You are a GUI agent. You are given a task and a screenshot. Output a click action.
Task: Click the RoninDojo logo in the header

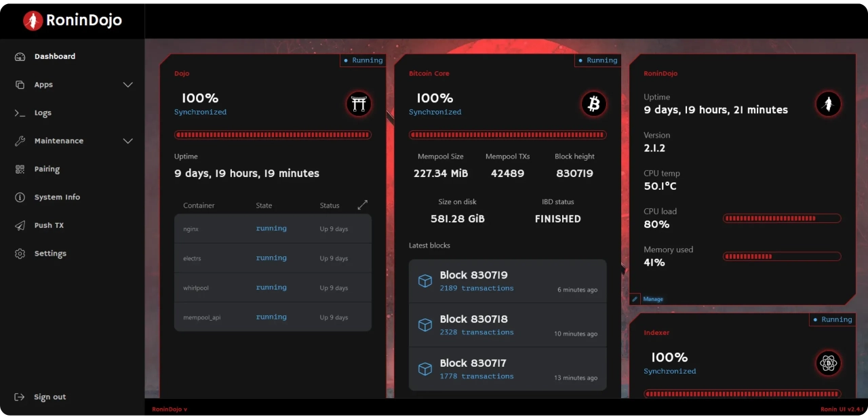coord(73,20)
